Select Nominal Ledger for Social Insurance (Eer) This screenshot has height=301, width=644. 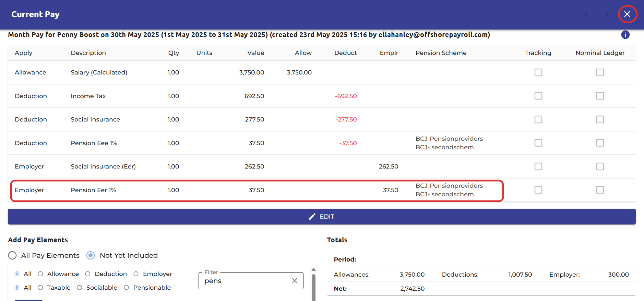click(600, 166)
